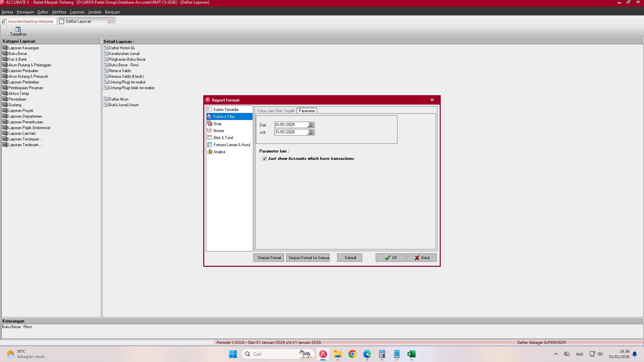Select the Nomor section icon
The height and width of the screenshot is (362, 644).
pos(210,130)
